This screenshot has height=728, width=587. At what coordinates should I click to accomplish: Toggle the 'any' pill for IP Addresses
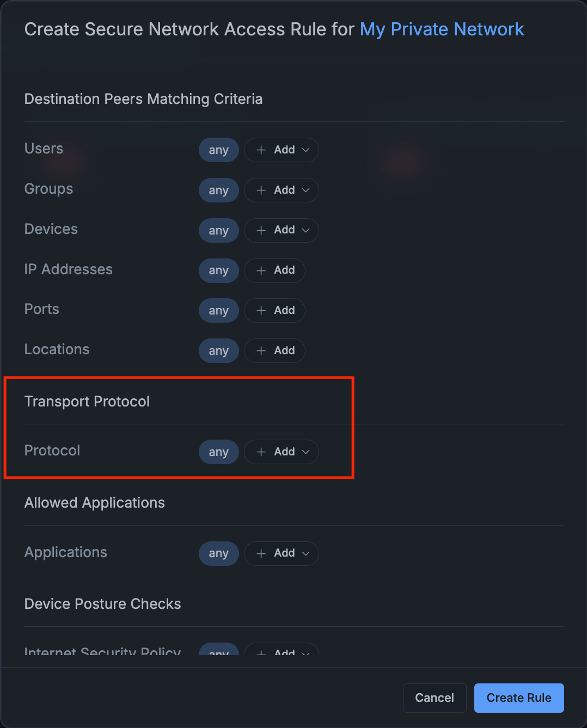click(x=218, y=270)
